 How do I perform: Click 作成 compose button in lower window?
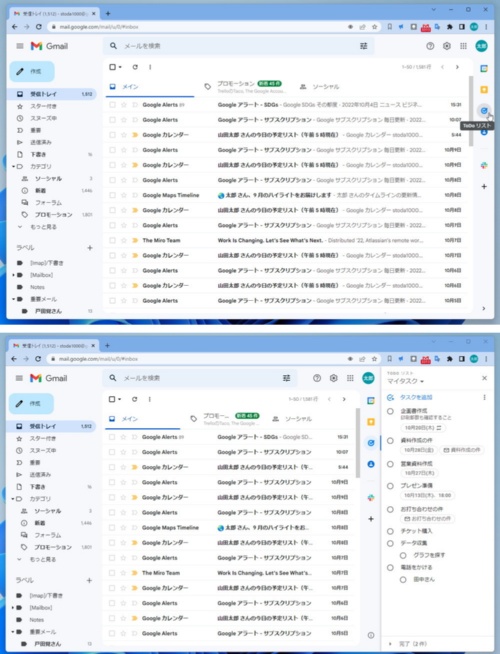click(32, 404)
